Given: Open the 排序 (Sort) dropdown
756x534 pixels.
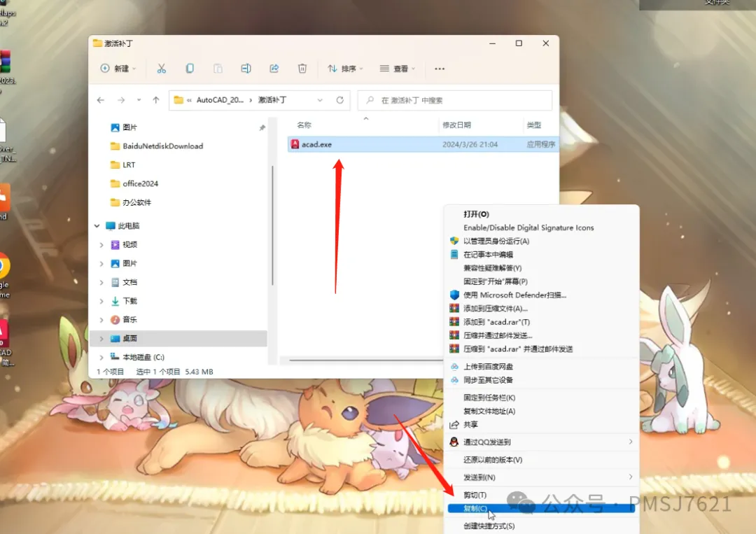Looking at the screenshot, I should (x=345, y=69).
